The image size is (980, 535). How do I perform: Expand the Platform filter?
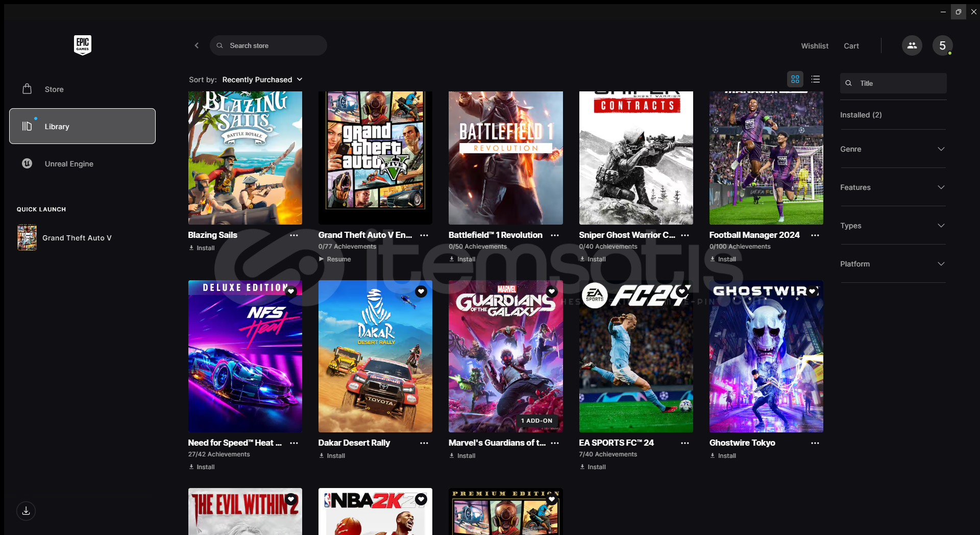893,264
